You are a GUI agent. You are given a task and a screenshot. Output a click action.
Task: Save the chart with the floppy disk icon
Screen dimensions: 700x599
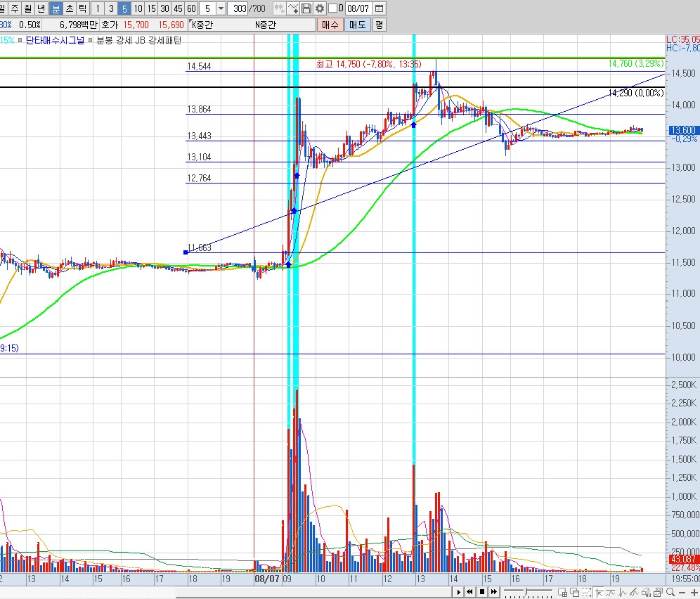coord(306,8)
